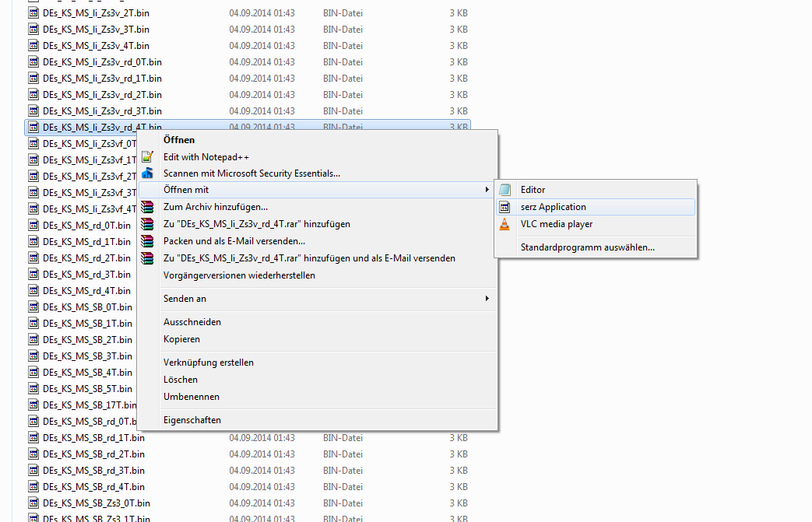This screenshot has height=522, width=812.
Task: Open file with serz Application
Action: coord(554,207)
